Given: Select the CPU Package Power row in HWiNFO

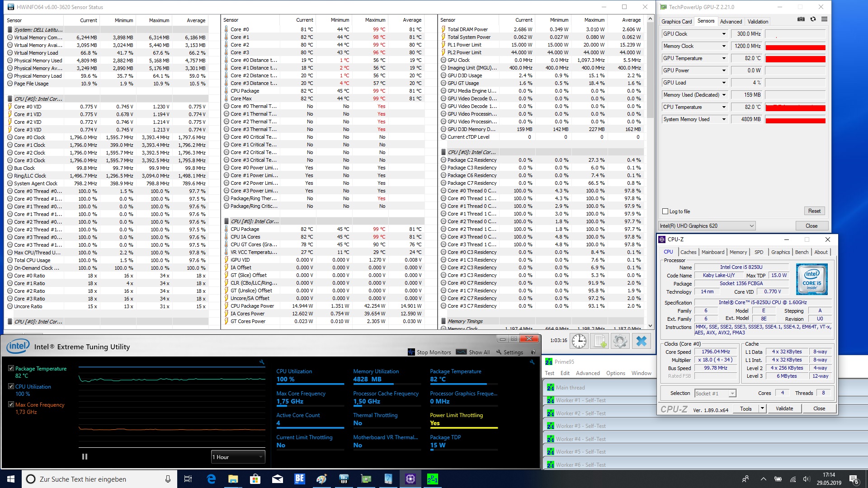Looking at the screenshot, I should pyautogui.click(x=324, y=306).
